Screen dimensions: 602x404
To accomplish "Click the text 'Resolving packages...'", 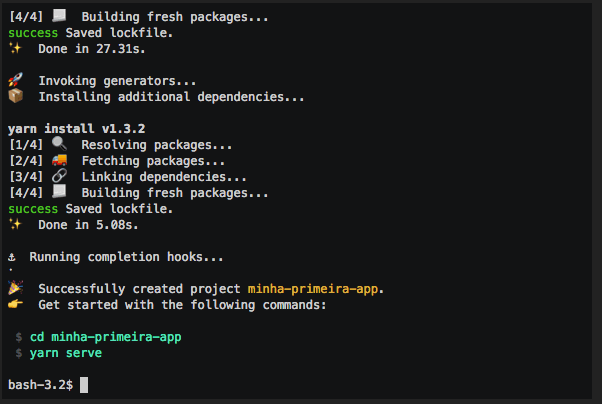I will coord(157,145).
